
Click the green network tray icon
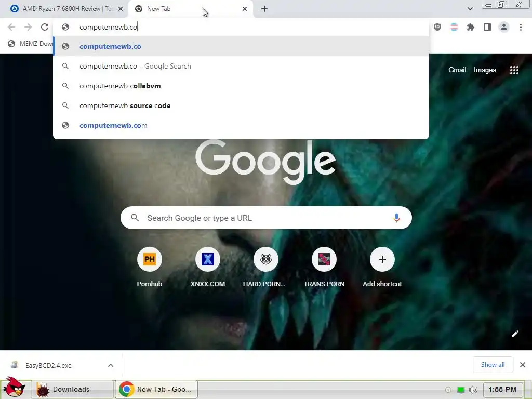(x=460, y=390)
